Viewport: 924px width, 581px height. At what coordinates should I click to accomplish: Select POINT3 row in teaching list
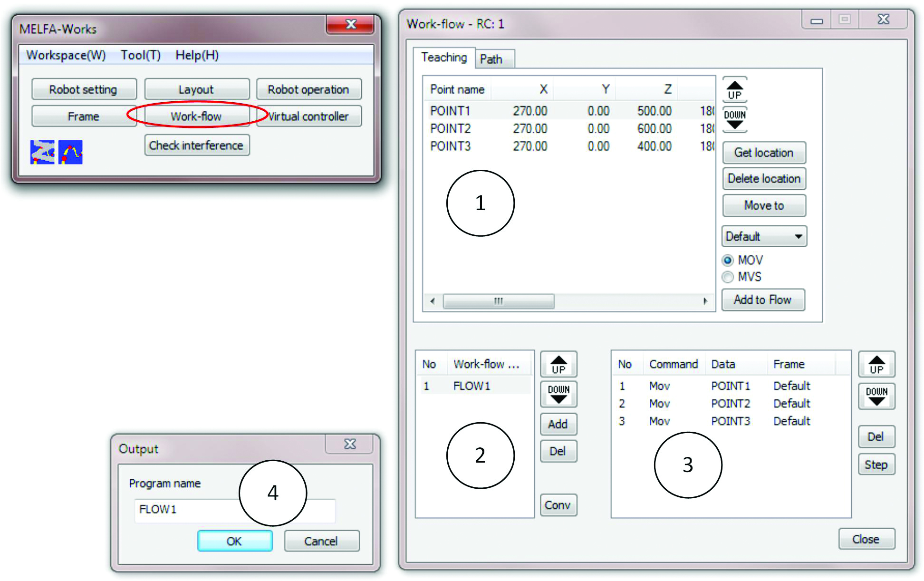(568, 146)
